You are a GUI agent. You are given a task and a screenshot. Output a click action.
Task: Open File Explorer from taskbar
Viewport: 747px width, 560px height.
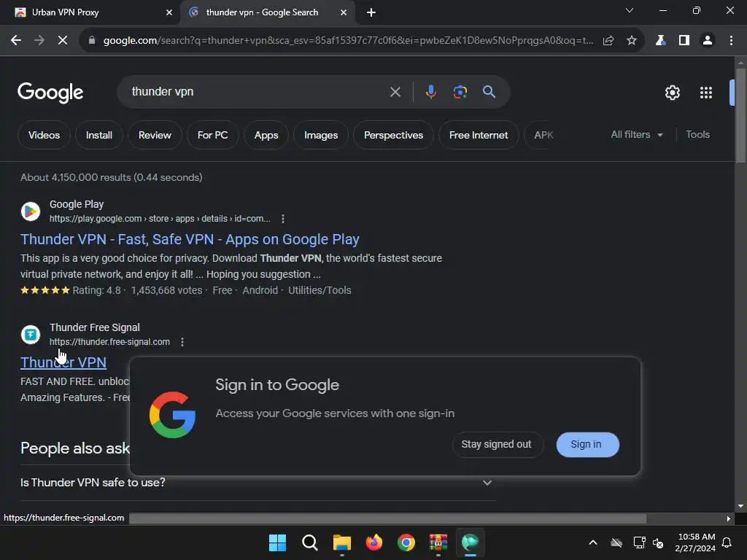click(x=341, y=542)
